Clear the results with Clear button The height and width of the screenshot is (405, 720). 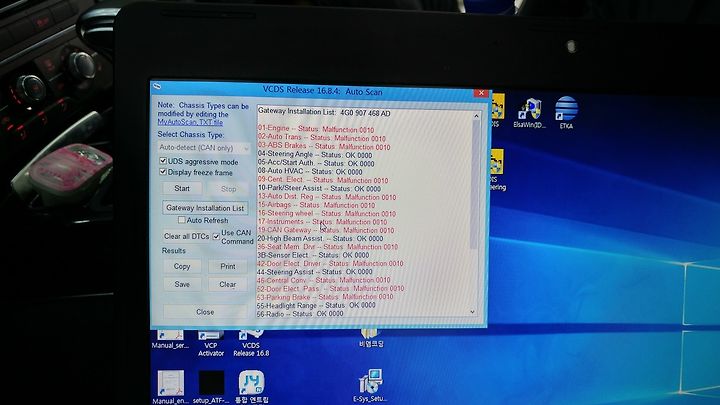click(228, 284)
